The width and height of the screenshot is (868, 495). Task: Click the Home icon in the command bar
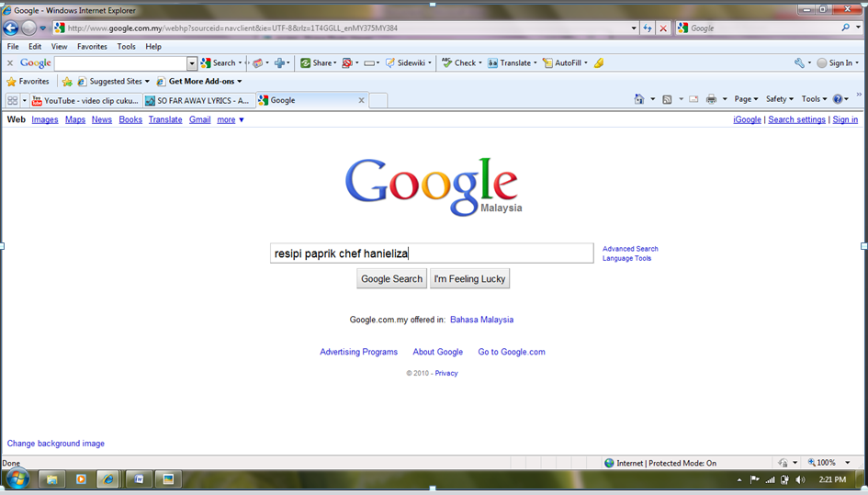(x=638, y=99)
